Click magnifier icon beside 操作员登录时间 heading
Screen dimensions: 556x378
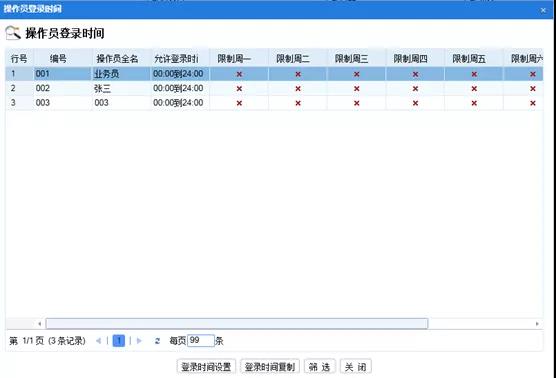(x=13, y=33)
